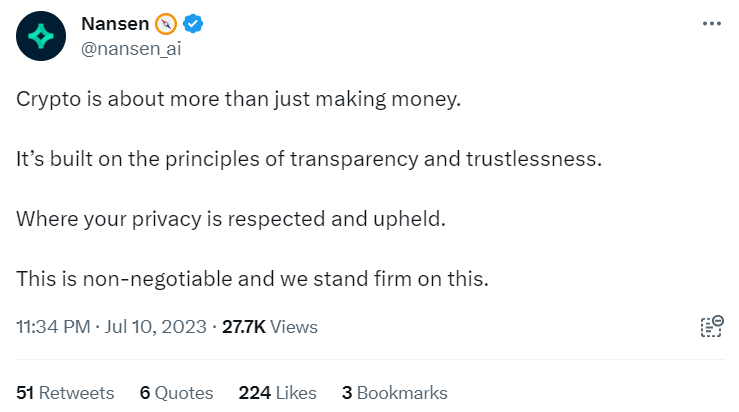Open the Nansen display name profile link
Image resolution: width=739 pixels, height=412 pixels.
coord(112,24)
